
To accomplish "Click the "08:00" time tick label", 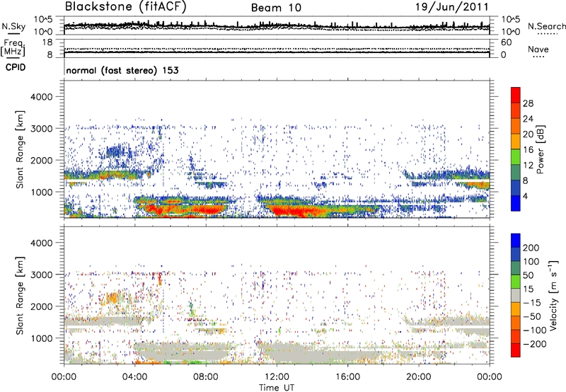I will click(206, 377).
